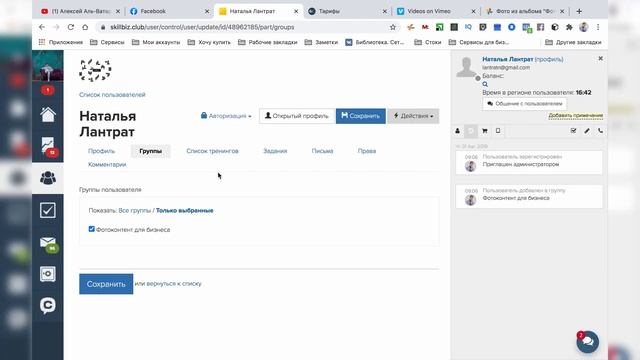Click the Открытый профиль button
This screenshot has height=360, width=640.
click(297, 116)
